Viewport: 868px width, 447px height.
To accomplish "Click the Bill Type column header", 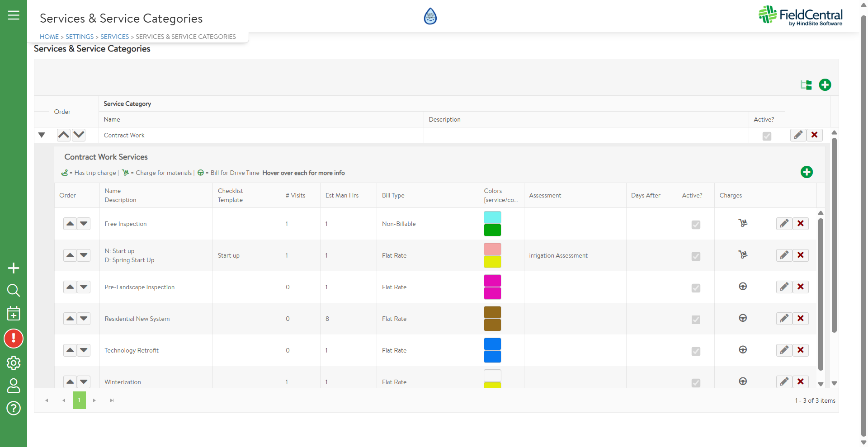I will click(x=393, y=195).
